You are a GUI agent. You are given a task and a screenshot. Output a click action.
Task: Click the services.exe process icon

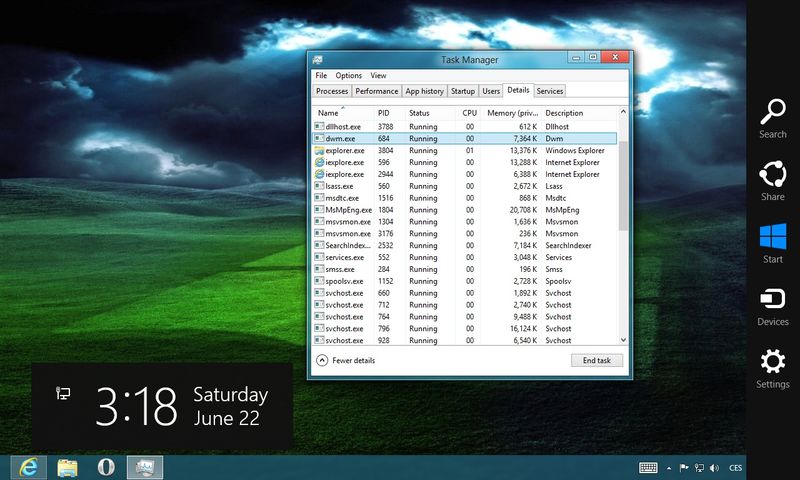319,257
